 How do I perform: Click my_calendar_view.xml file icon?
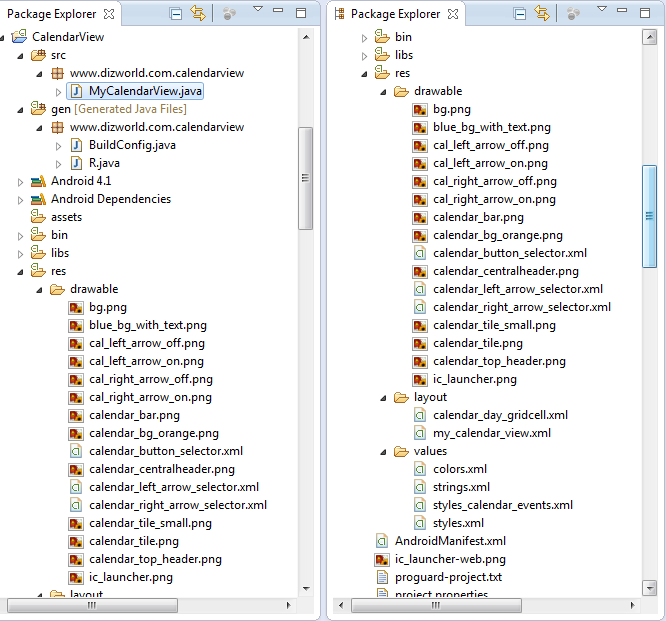pos(420,433)
